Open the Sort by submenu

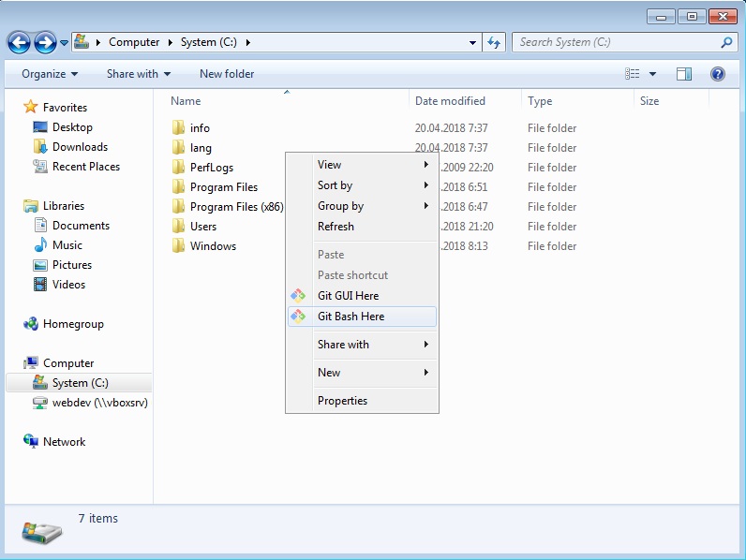coord(362,184)
